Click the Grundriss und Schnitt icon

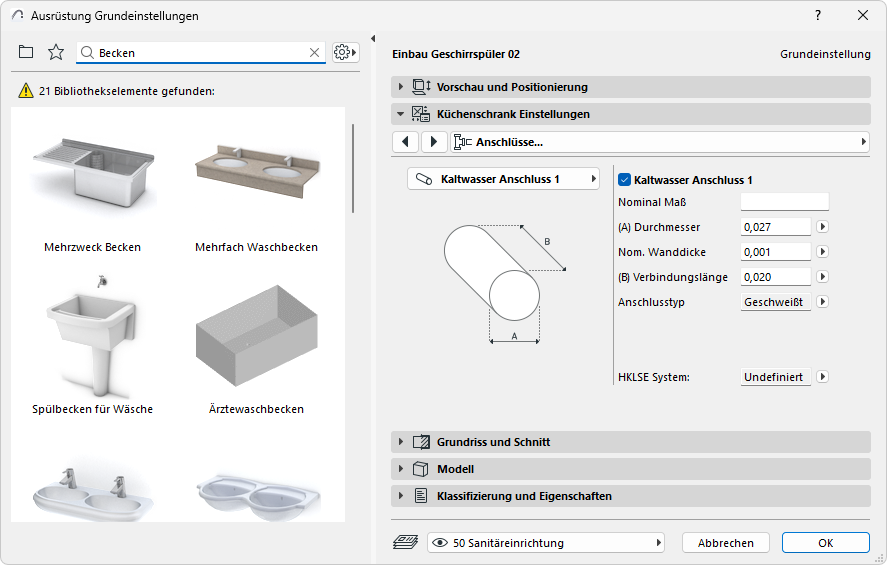point(421,442)
